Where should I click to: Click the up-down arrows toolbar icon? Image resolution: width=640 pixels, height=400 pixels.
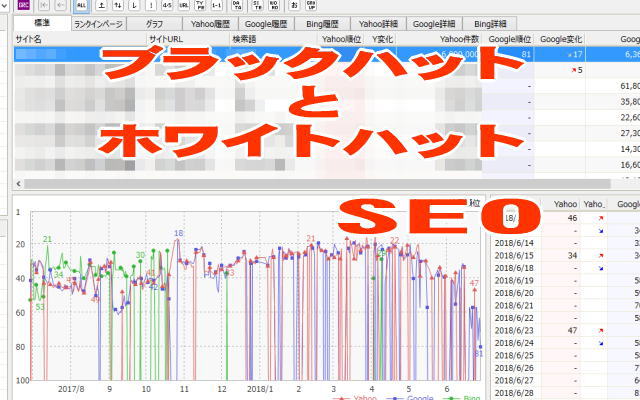(x=118, y=5)
